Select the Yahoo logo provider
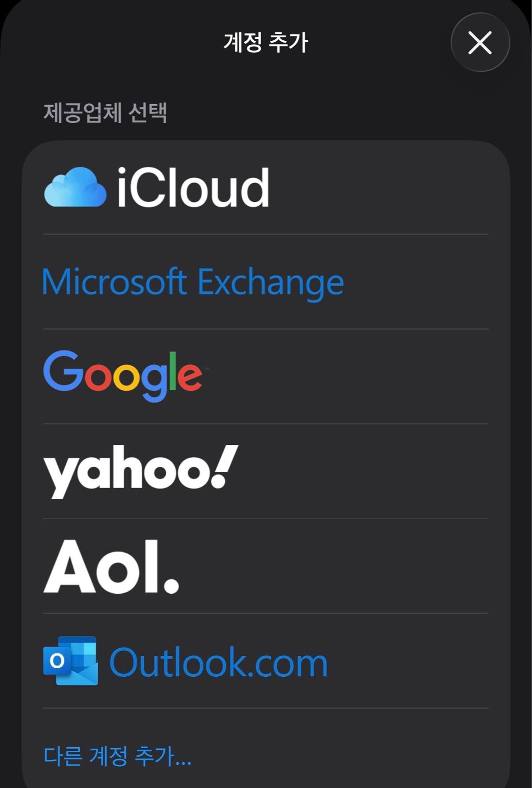Image resolution: width=532 pixels, height=788 pixels. (x=141, y=470)
